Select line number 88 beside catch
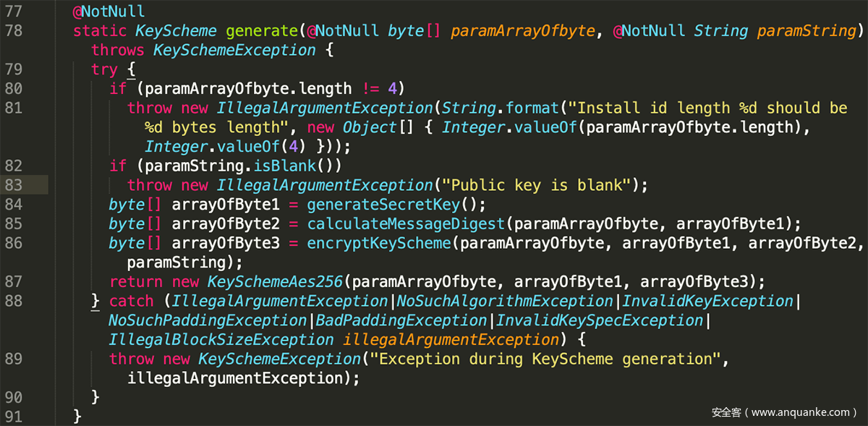868x426 pixels. tap(14, 301)
